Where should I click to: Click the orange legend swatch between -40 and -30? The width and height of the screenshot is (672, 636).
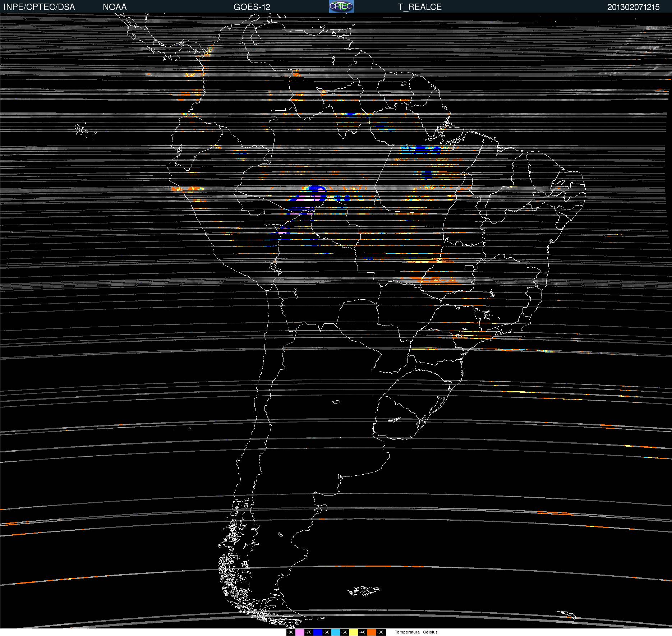click(372, 632)
